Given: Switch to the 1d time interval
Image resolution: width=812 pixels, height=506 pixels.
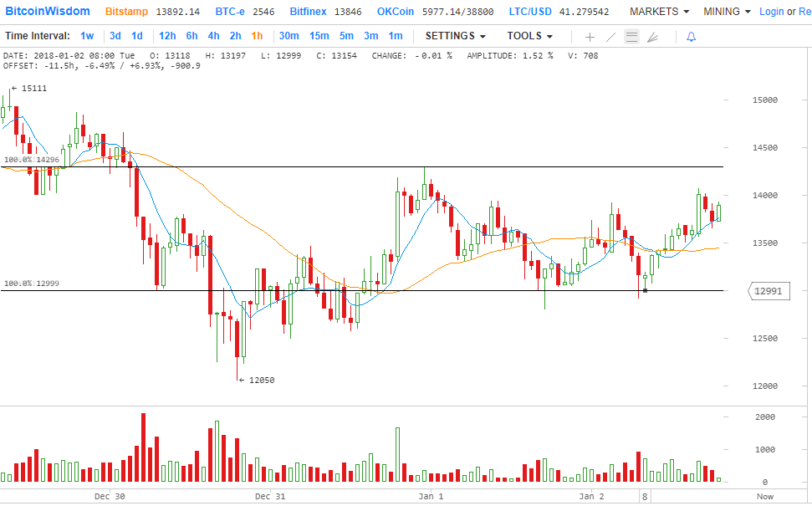Looking at the screenshot, I should (x=137, y=36).
